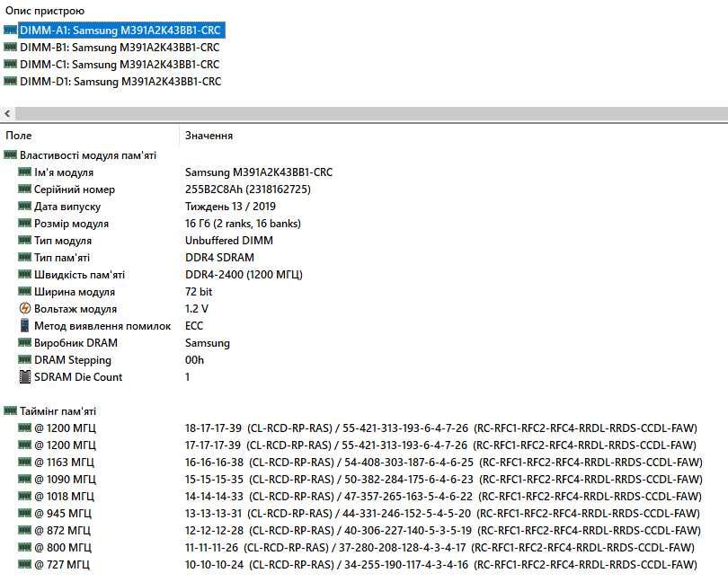This screenshot has height=582, width=728.
Task: Click the left scroll arrow of horizontal scrollbar
Action: pyautogui.click(x=7, y=113)
